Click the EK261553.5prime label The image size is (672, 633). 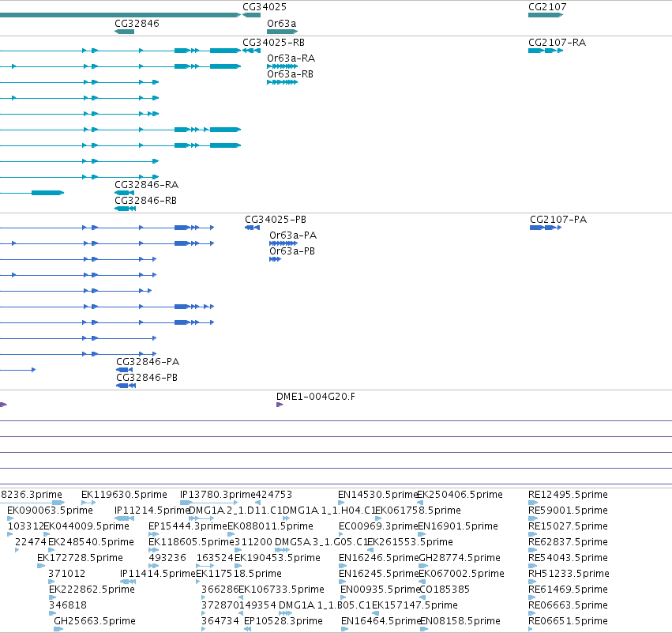point(410,542)
